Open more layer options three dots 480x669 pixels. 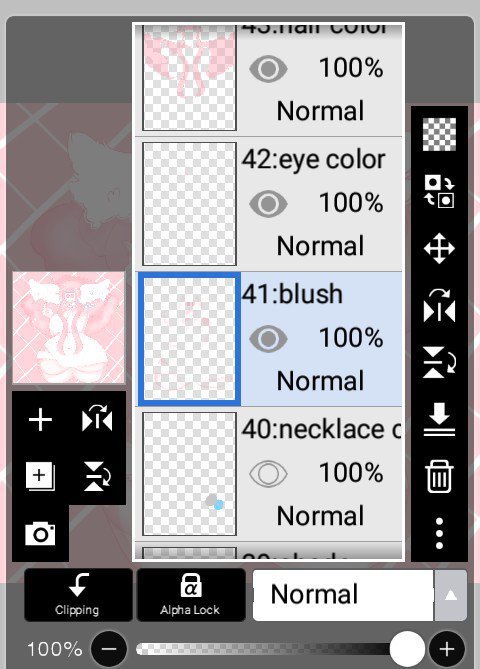pos(439,533)
